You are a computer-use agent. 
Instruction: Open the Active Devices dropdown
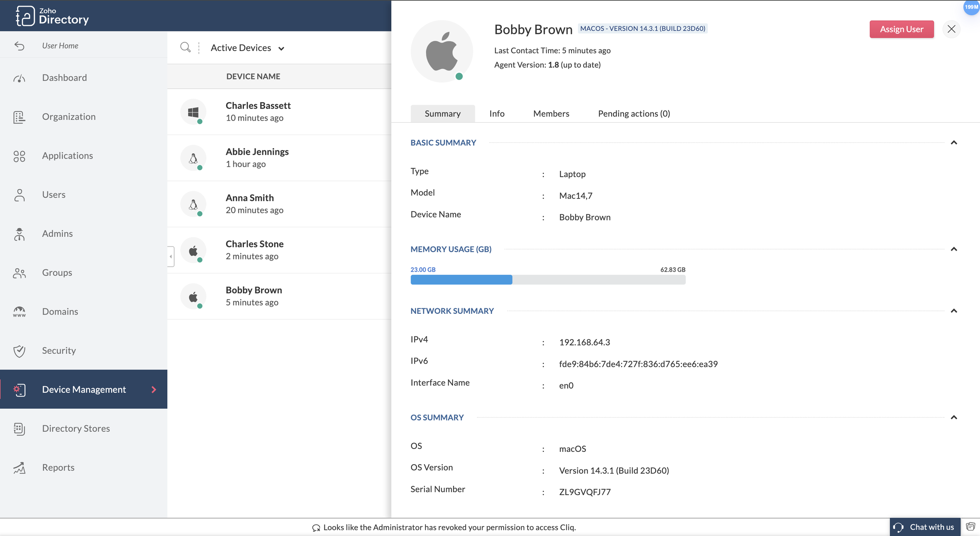248,48
